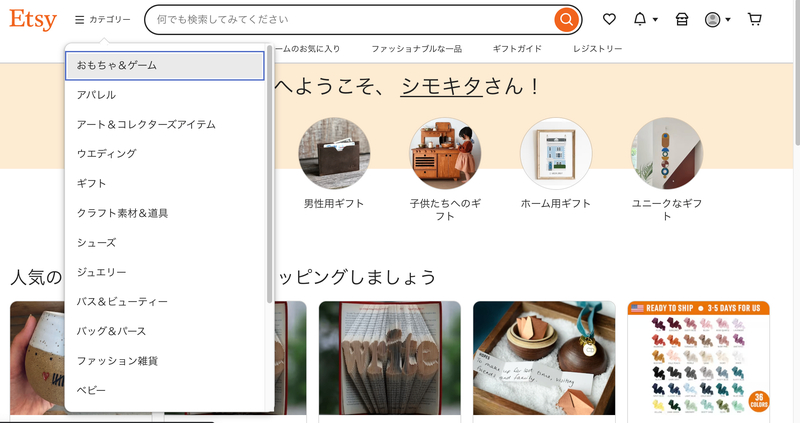Open 子供たちへのギフト kitchen toy image

pos(445,154)
